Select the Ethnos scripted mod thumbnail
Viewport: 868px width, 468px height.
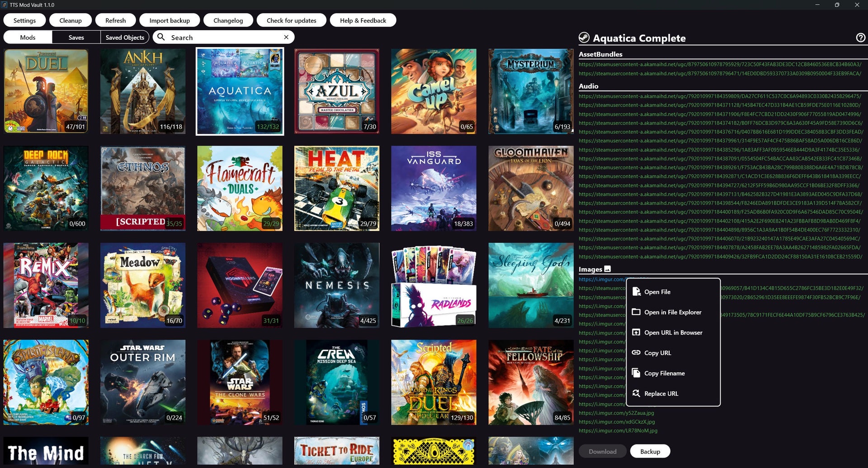click(143, 188)
